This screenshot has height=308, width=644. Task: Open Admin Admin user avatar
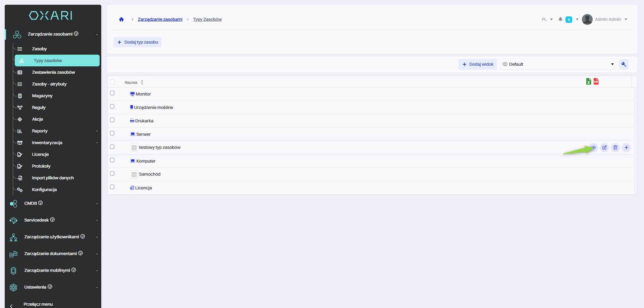(x=587, y=19)
